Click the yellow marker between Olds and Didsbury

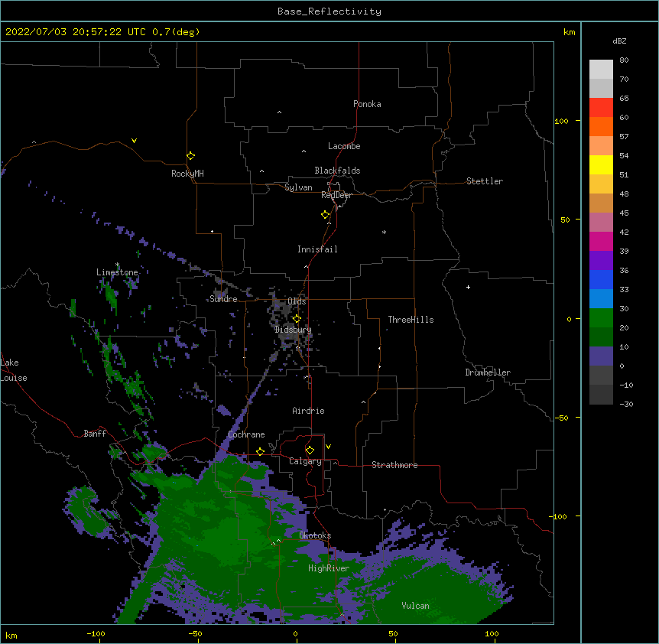click(x=297, y=319)
